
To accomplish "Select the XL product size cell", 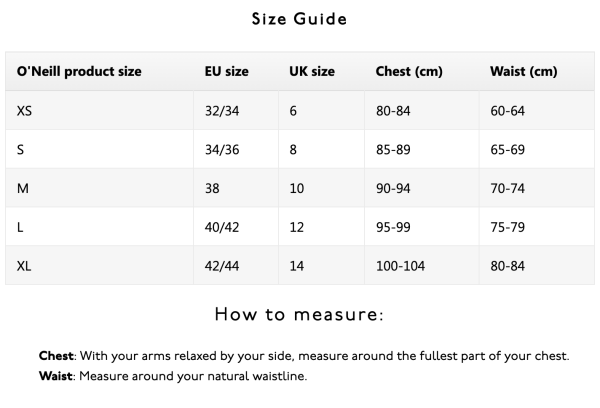I will (25, 266).
